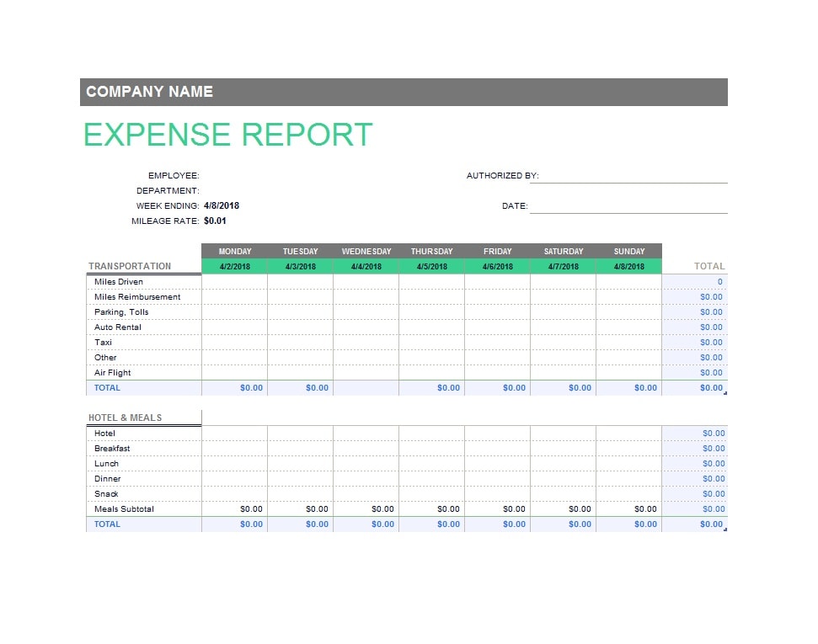Select the EMPLOYEE label
The image size is (818, 644).
174,176
